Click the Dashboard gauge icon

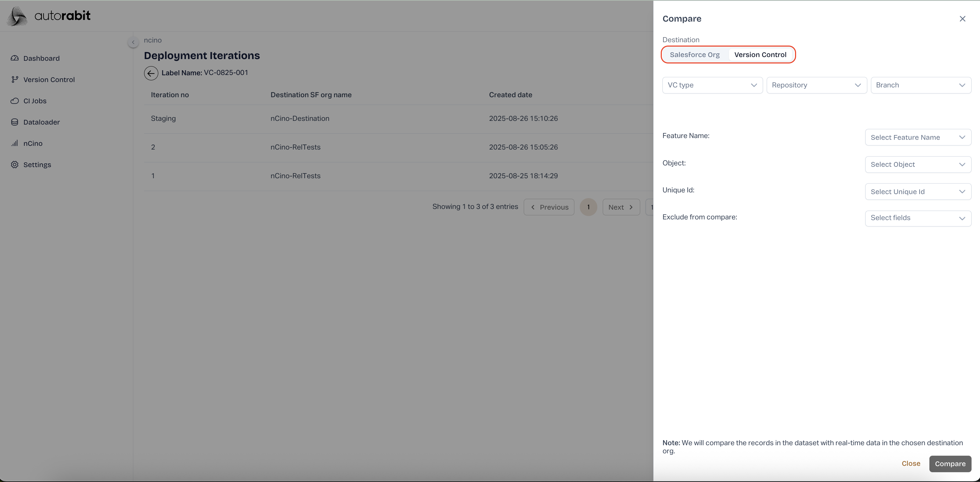click(x=15, y=58)
